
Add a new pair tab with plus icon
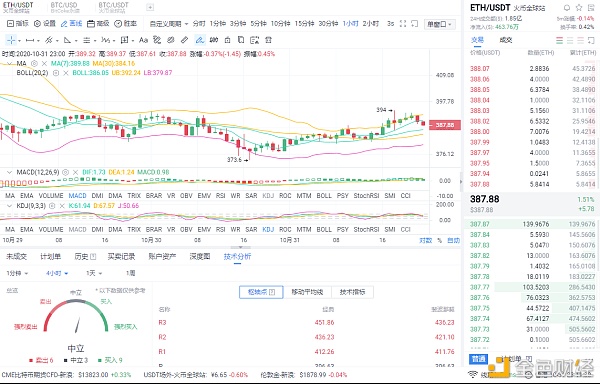coord(150,7)
